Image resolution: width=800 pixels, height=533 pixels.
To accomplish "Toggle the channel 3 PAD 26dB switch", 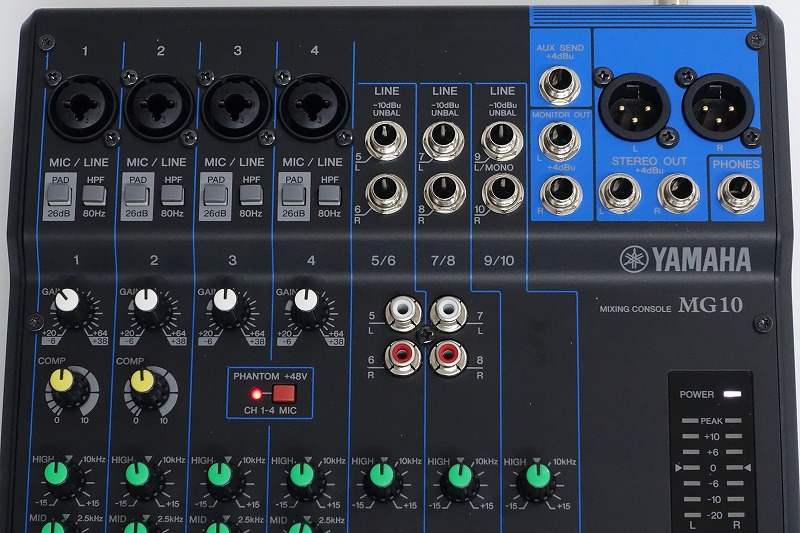I will click(216, 196).
